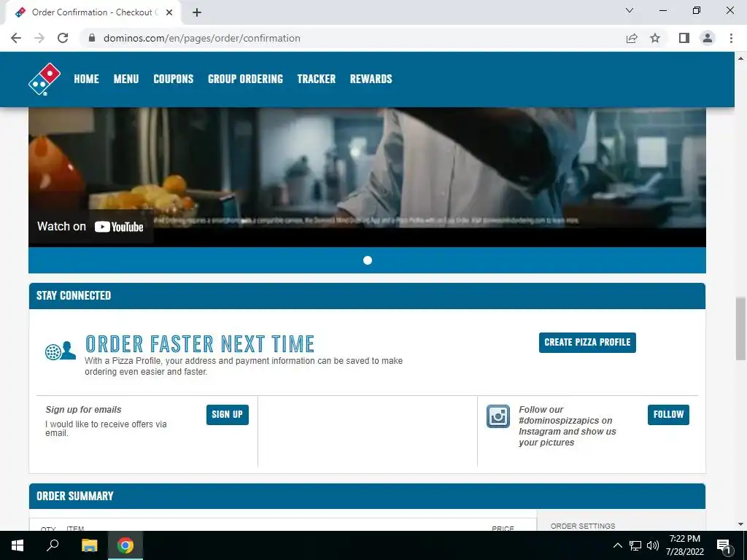Screen dimensions: 747x560
Task: Go to the HOME nav item
Action: coord(86,79)
